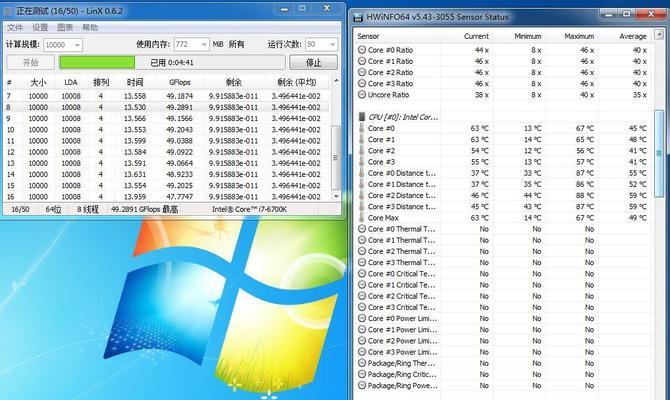Open the 图表 menu in LinX
Viewport: 670px width, 400px height.
(65, 27)
